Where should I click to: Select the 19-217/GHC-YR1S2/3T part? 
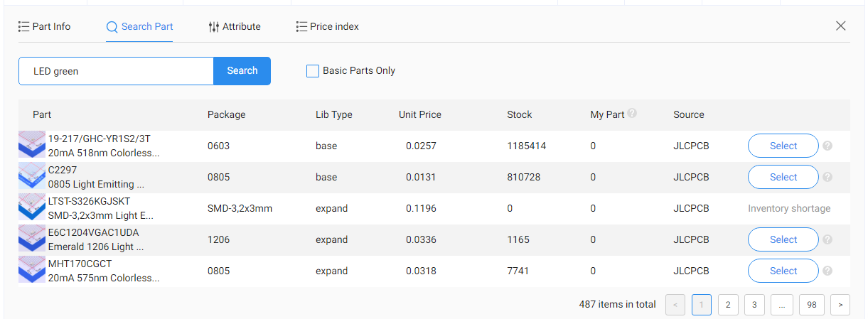[783, 146]
